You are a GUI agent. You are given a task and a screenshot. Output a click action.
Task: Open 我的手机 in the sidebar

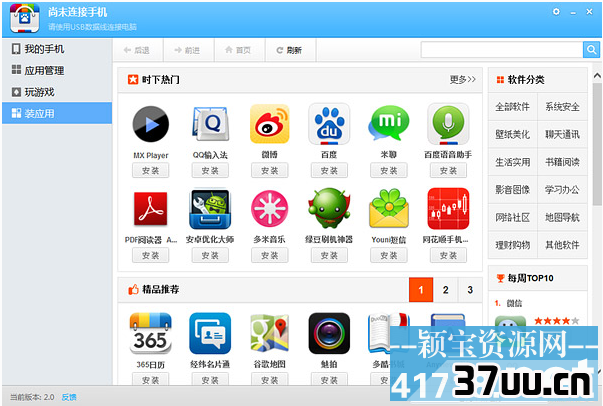pos(57,49)
